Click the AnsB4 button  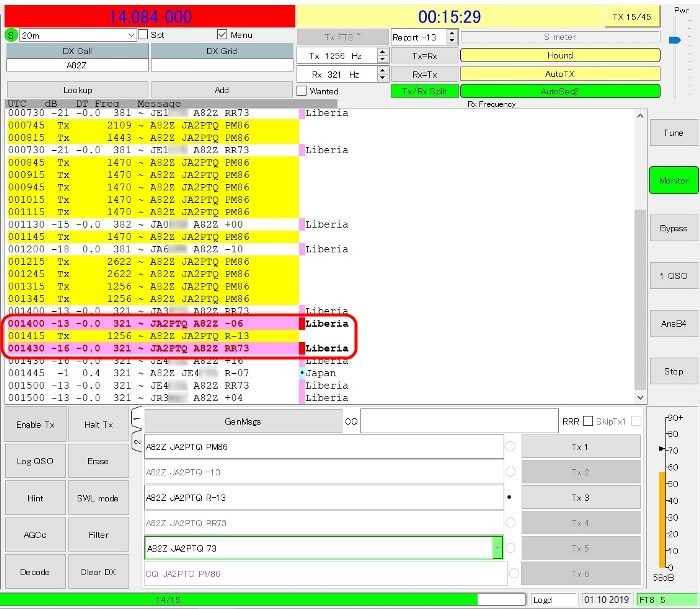coord(673,324)
